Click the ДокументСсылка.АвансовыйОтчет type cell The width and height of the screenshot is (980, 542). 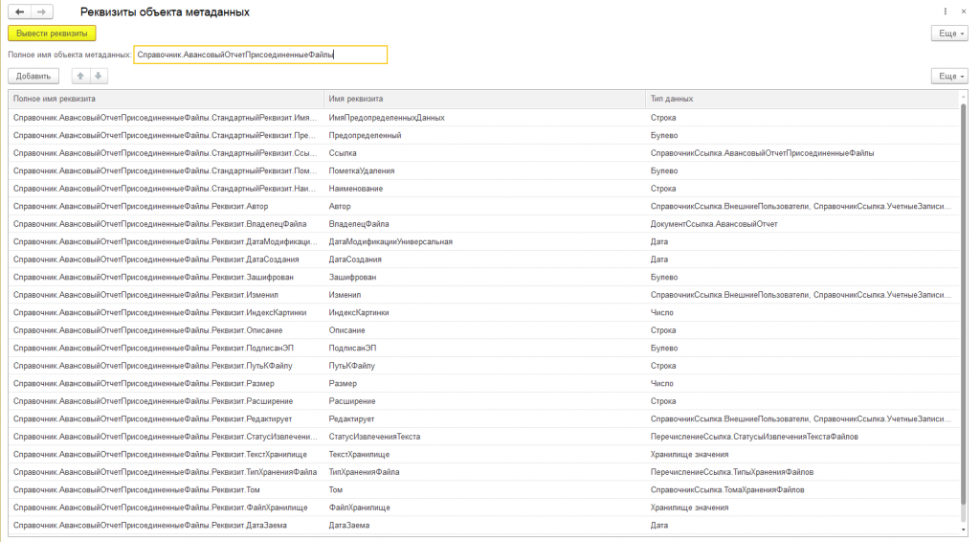803,224
